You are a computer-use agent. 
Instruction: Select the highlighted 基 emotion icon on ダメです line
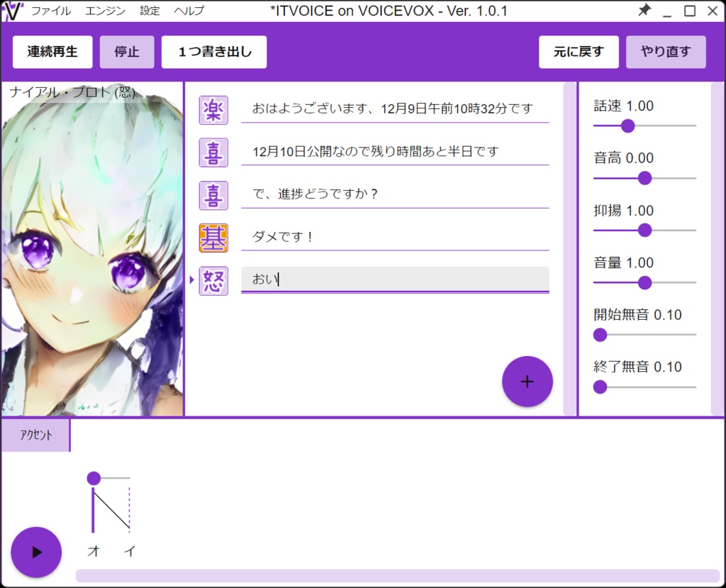[213, 237]
